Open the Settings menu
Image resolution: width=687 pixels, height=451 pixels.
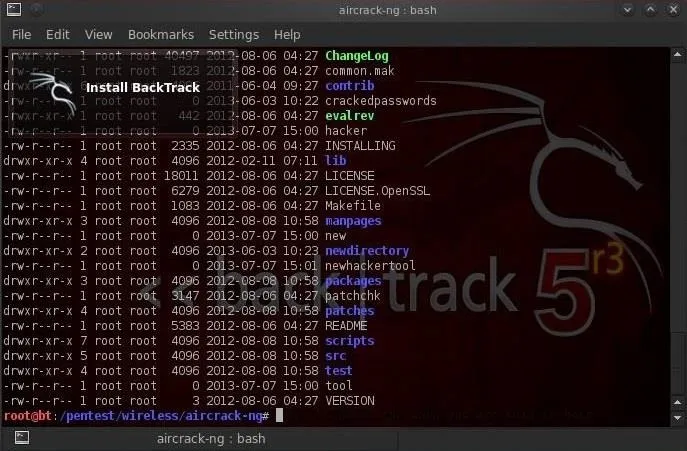tap(234, 35)
